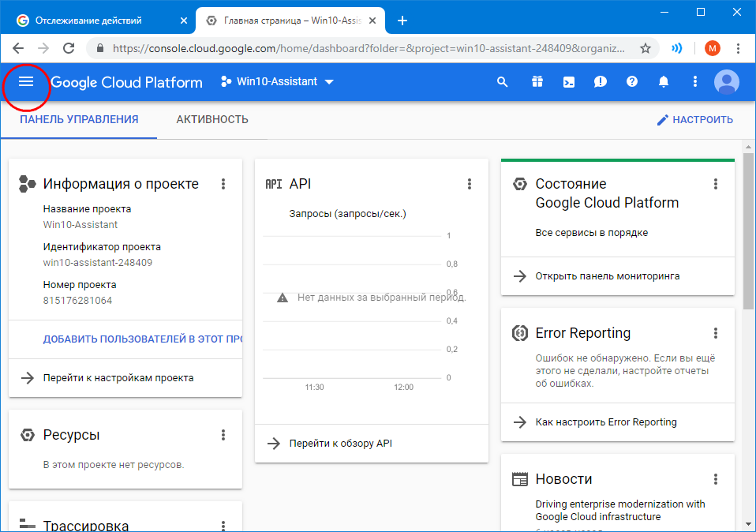Click the user account avatar

pyautogui.click(x=727, y=82)
